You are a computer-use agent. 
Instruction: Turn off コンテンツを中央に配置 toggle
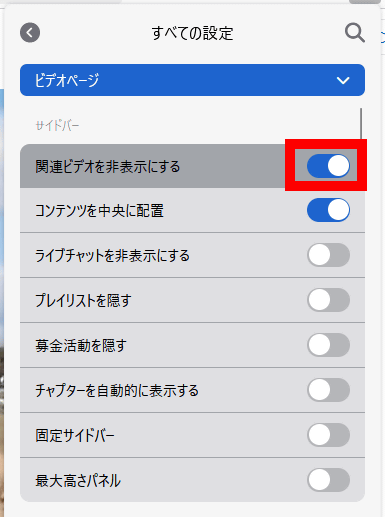(328, 210)
